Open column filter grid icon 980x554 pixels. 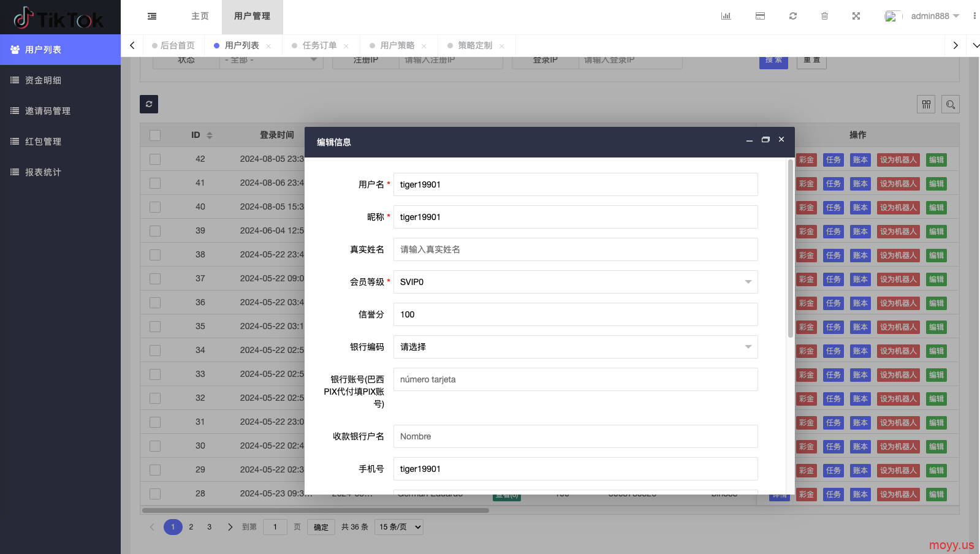[926, 105]
